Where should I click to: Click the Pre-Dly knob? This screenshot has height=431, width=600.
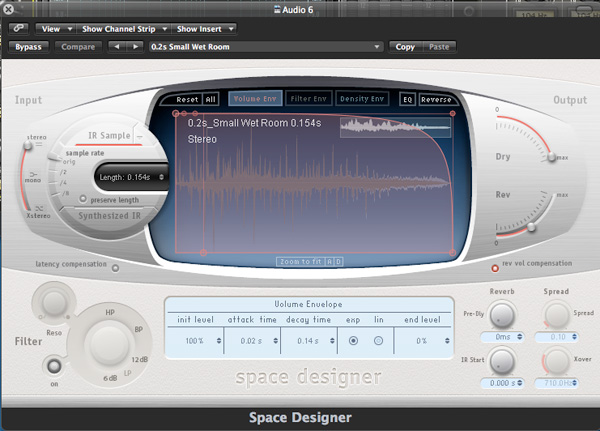coord(502,315)
